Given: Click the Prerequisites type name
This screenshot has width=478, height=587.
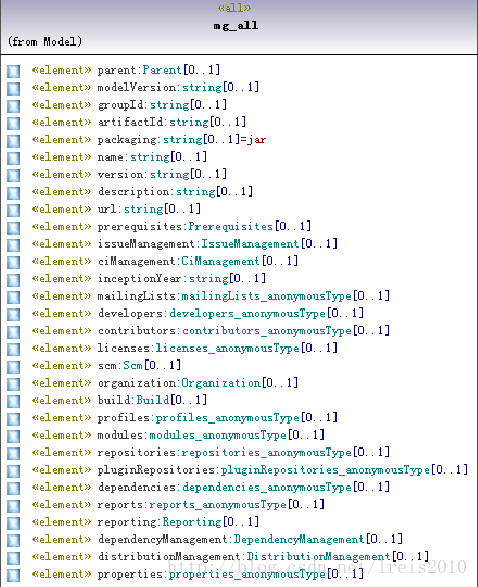Looking at the screenshot, I should click(231, 226).
